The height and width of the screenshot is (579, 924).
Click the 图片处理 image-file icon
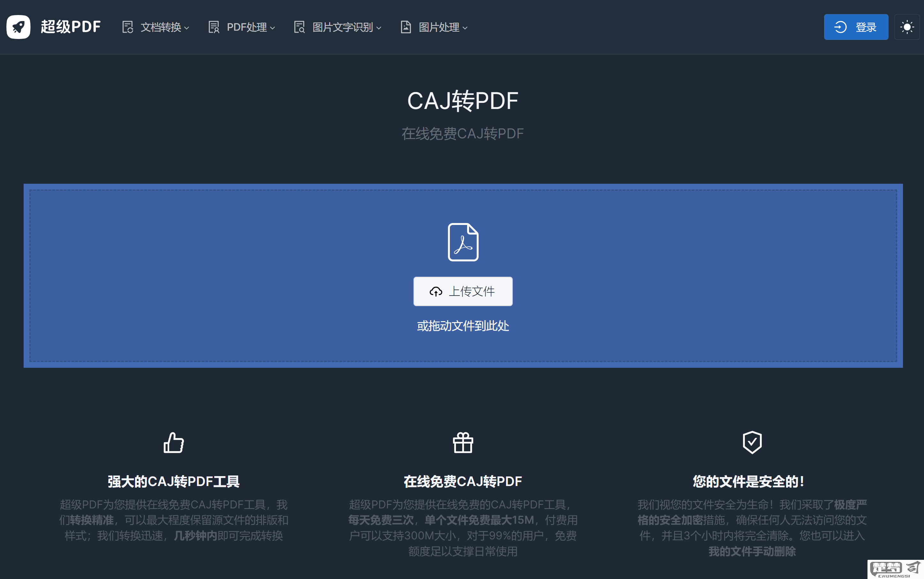(405, 27)
